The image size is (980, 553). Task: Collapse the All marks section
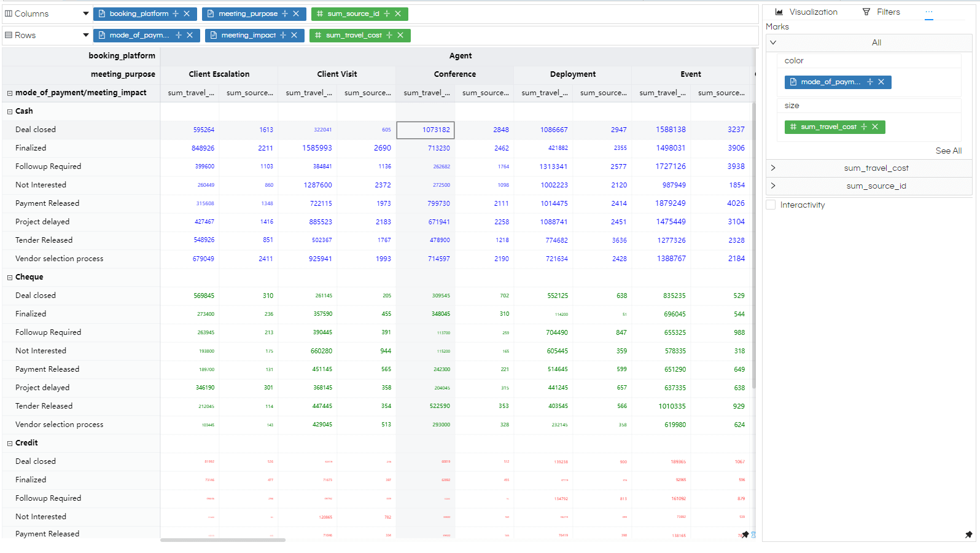773,42
